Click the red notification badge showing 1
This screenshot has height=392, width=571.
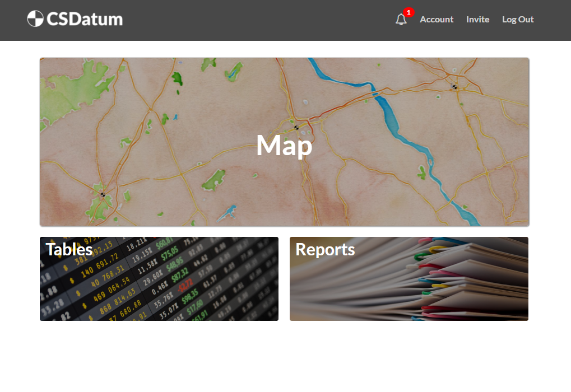point(408,12)
